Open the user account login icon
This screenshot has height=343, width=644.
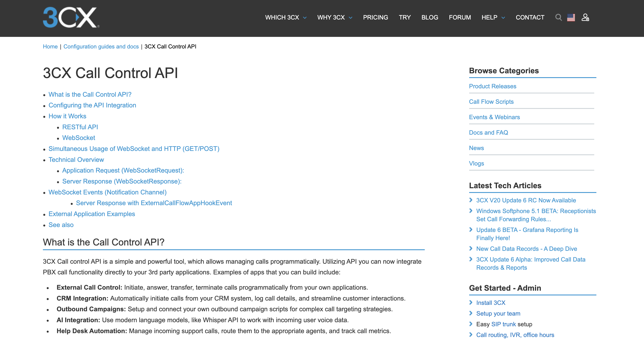(x=585, y=17)
